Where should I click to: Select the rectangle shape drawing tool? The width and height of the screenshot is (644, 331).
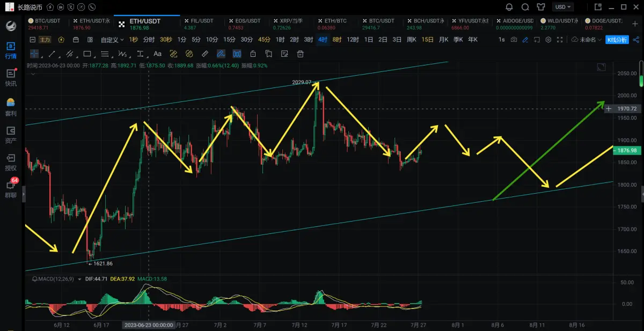(x=87, y=54)
